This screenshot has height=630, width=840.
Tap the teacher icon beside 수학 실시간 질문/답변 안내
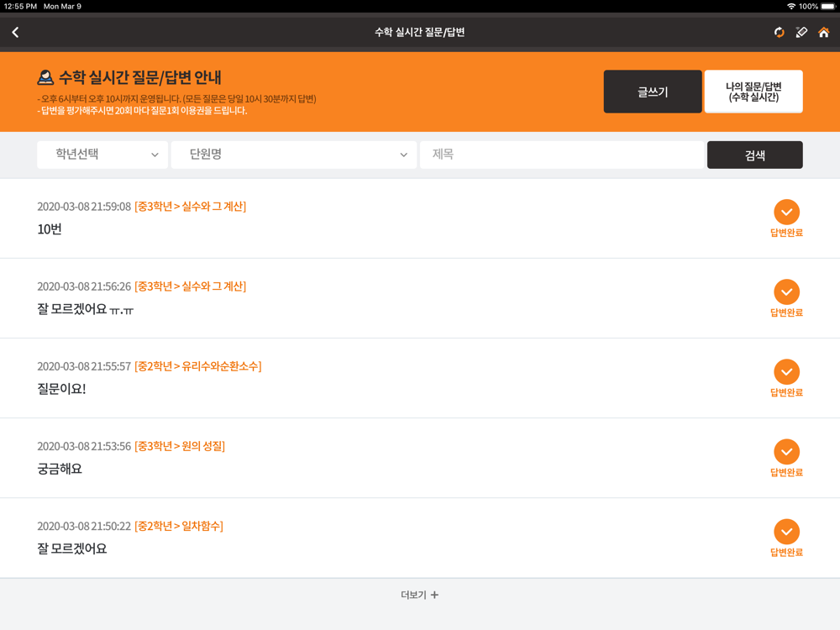[x=45, y=77]
